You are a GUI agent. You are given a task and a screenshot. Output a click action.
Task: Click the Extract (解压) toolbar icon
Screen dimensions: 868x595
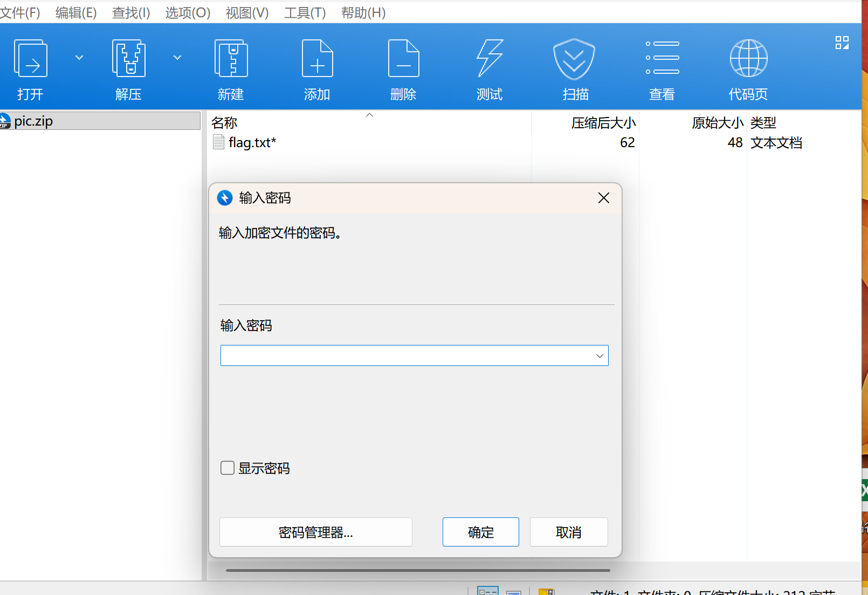click(128, 59)
